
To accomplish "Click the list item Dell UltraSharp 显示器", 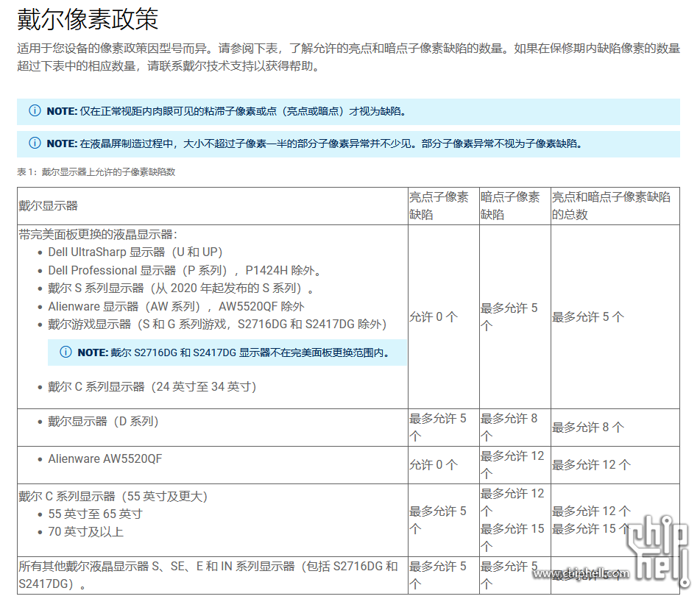I will pos(135,252).
